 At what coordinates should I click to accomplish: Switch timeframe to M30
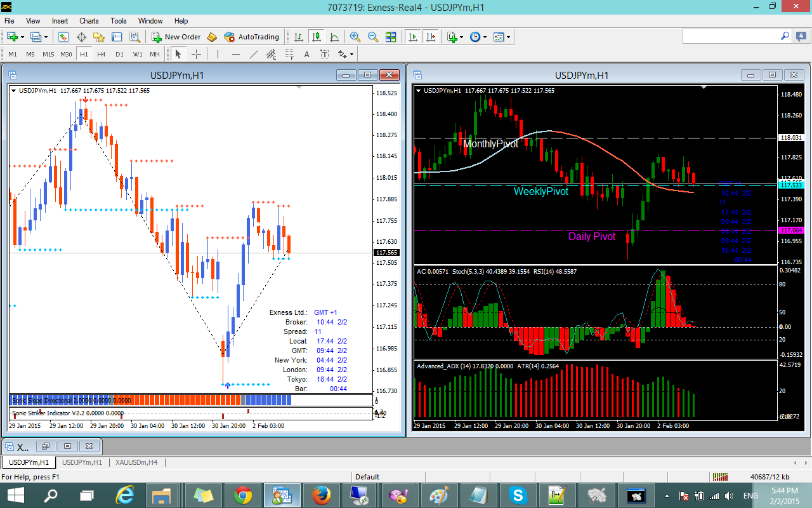click(x=66, y=54)
